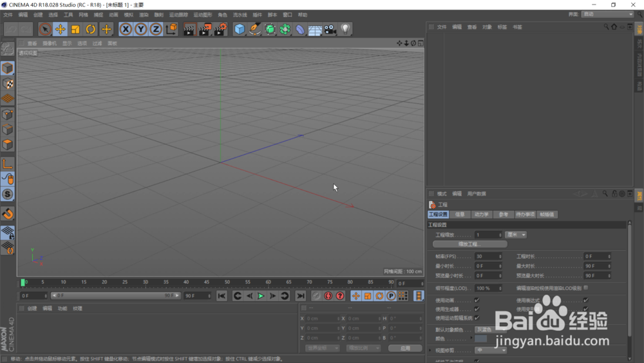Open the Help menu (帮助)

pos(303,15)
